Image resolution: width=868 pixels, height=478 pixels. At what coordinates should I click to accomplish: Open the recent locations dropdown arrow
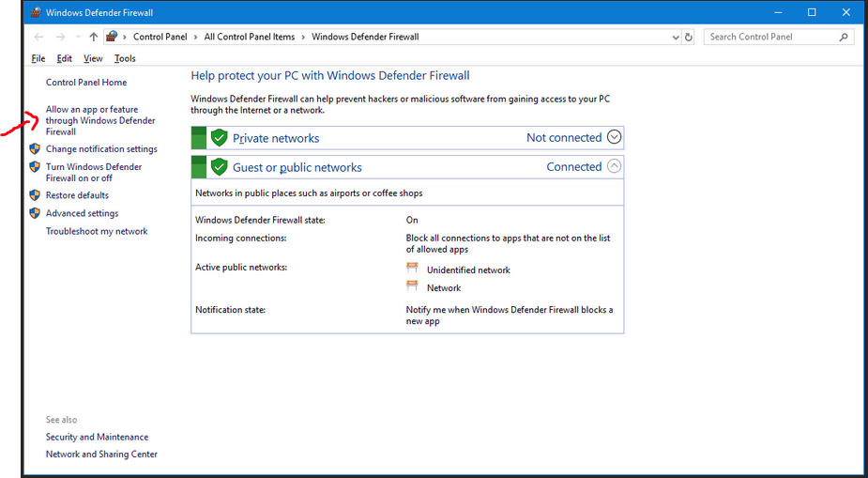[78, 38]
